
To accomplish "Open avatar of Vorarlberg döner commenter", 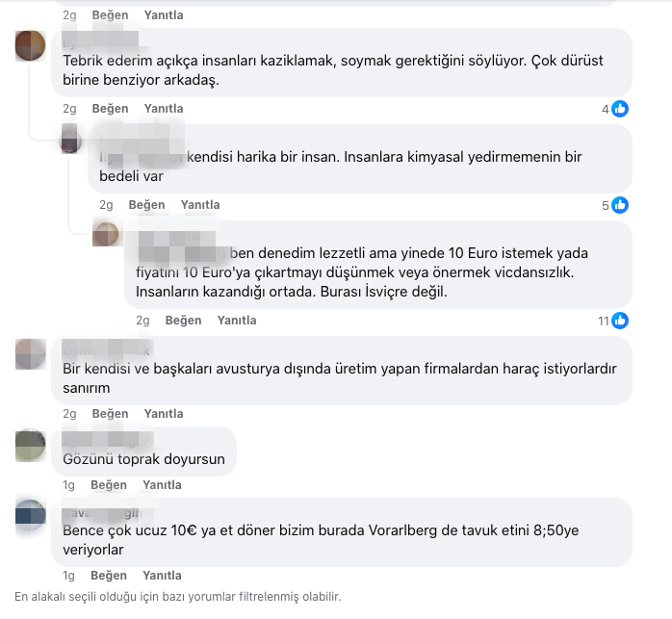I will (x=30, y=514).
